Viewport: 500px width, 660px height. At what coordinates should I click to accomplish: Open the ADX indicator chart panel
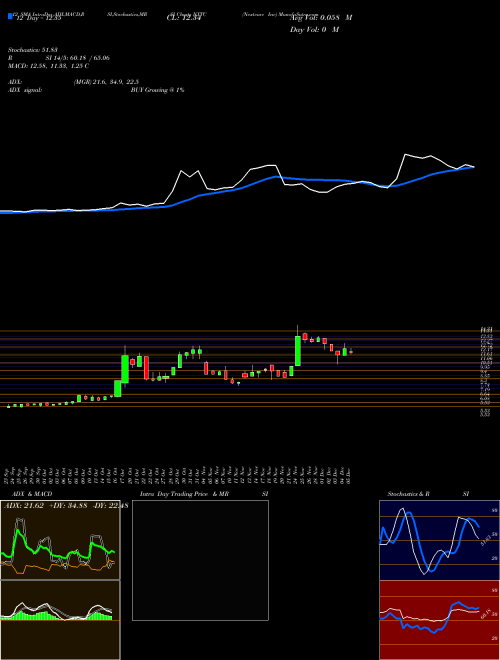60,540
